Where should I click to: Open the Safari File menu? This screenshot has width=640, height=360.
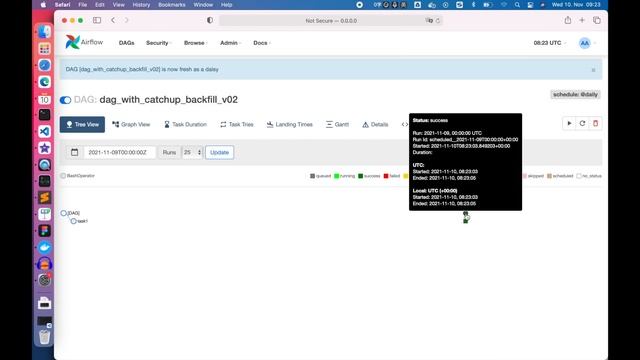click(x=82, y=5)
